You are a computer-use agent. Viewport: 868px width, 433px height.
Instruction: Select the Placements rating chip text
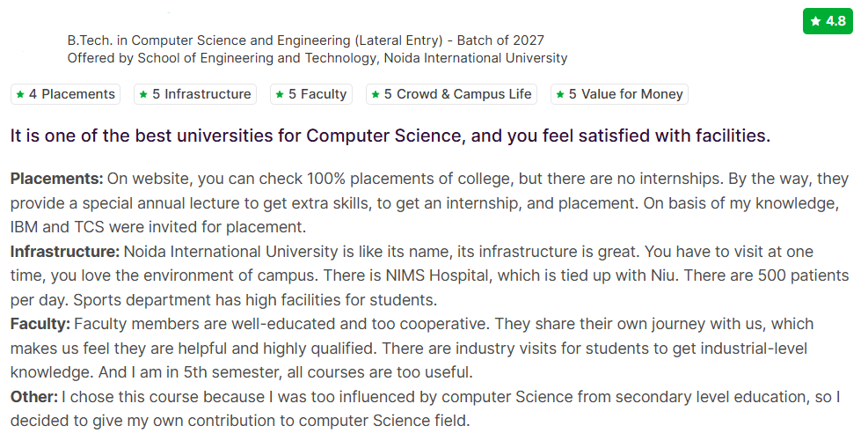(x=71, y=94)
